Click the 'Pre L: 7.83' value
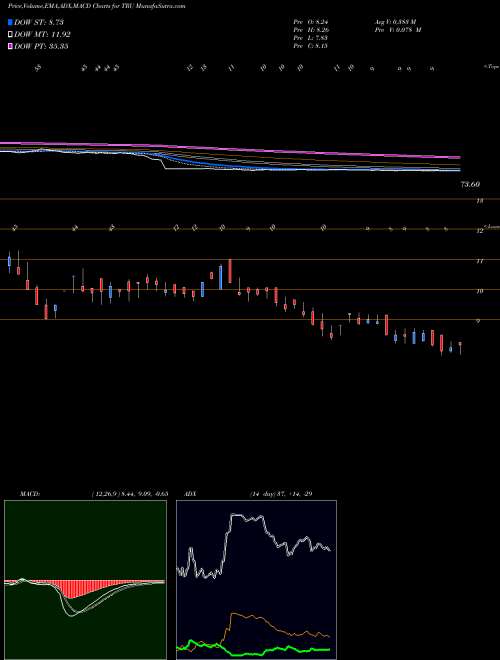 coord(311,38)
